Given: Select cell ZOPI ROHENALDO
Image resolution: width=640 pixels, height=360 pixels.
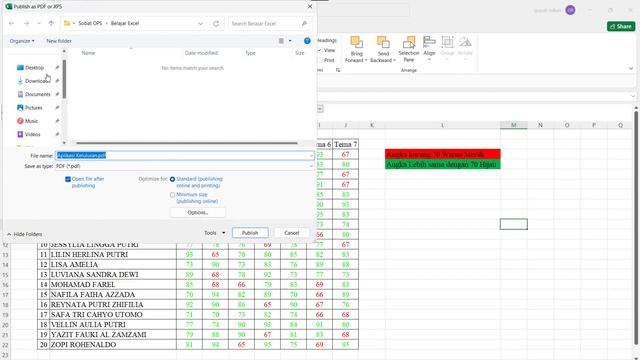Looking at the screenshot, I should [113, 344].
